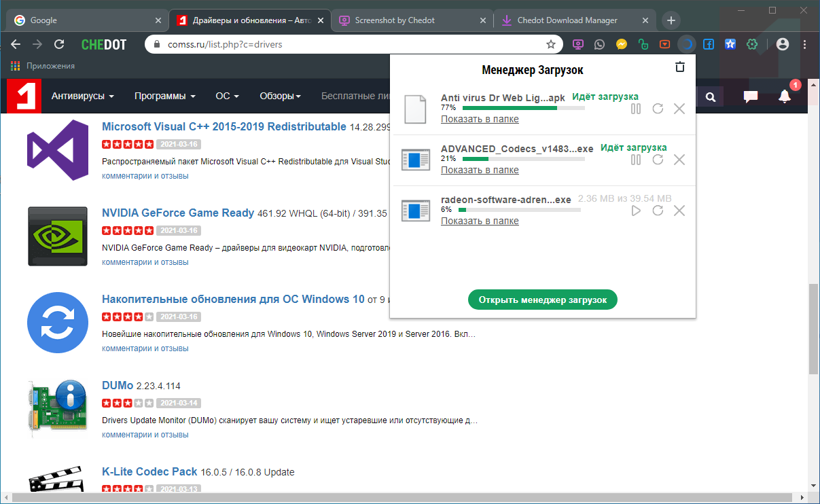This screenshot has width=820, height=504.
Task: Open комментарии и отзывы under DUMo
Action: [x=145, y=434]
